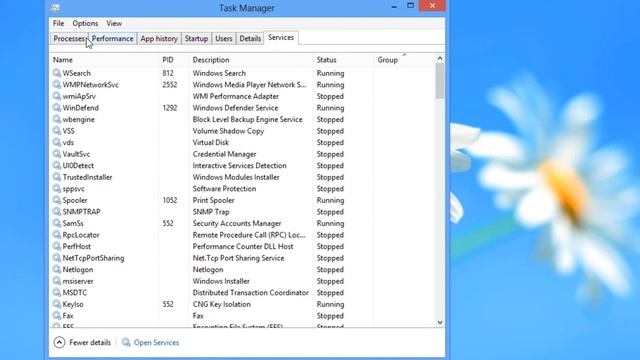Image resolution: width=640 pixels, height=360 pixels.
Task: Click the sppsvc service icon
Action: pyautogui.click(x=57, y=189)
